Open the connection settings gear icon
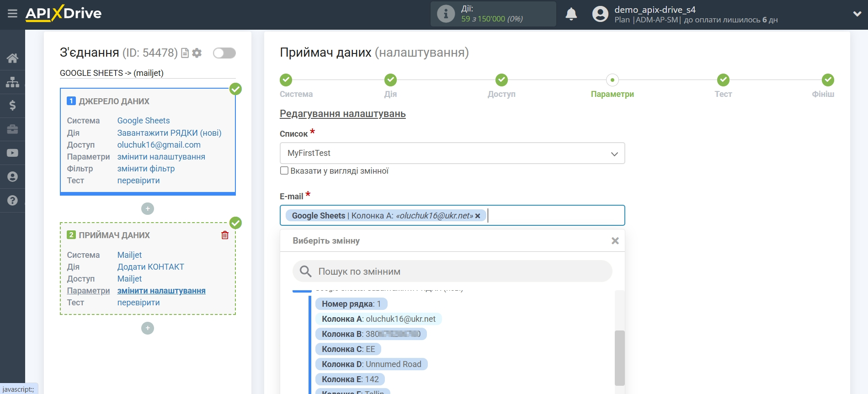Screen dimensions: 868x394 pyautogui.click(x=197, y=53)
